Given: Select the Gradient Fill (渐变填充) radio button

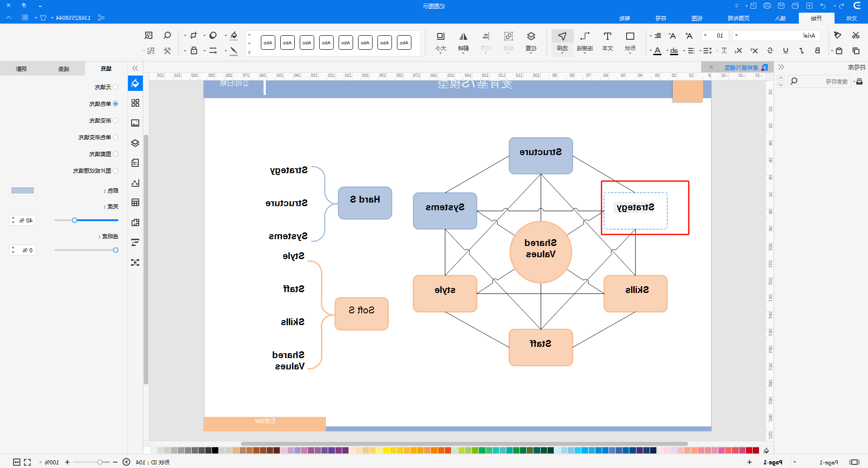Looking at the screenshot, I should tap(116, 121).
